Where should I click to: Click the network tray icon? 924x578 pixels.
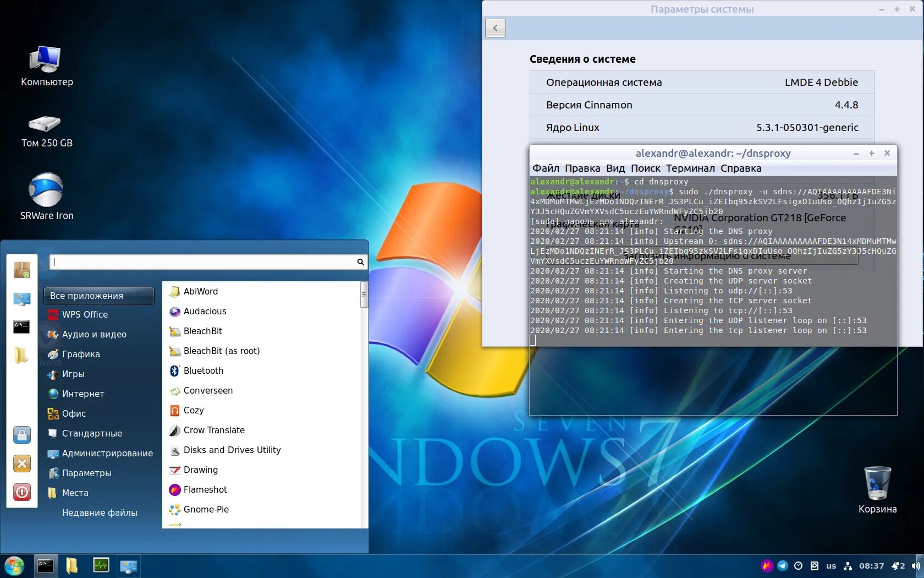848,566
